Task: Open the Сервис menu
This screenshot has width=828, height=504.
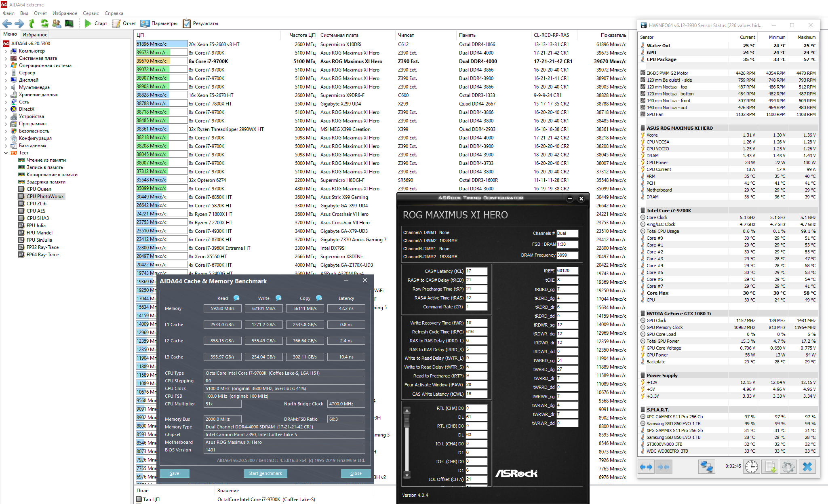Action: tap(91, 13)
